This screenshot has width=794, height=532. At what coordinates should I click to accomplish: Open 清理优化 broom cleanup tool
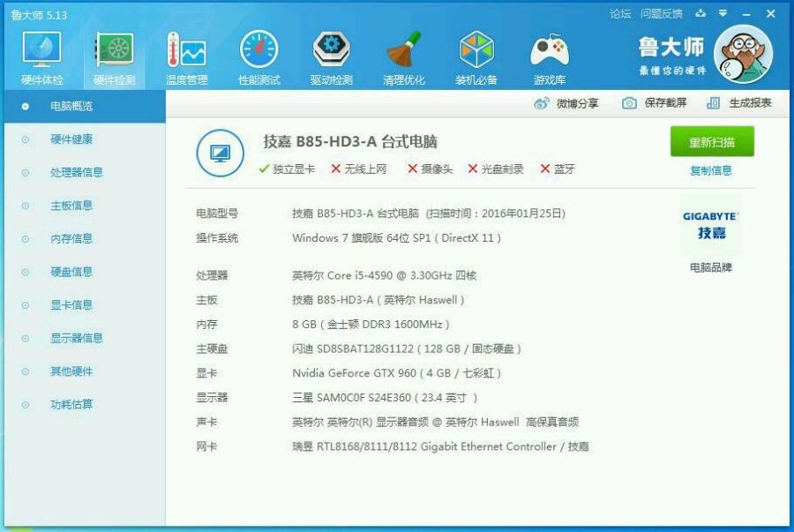[403, 57]
